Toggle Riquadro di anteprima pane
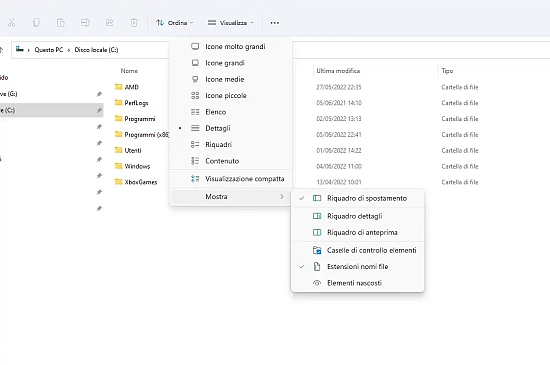 [358, 232]
